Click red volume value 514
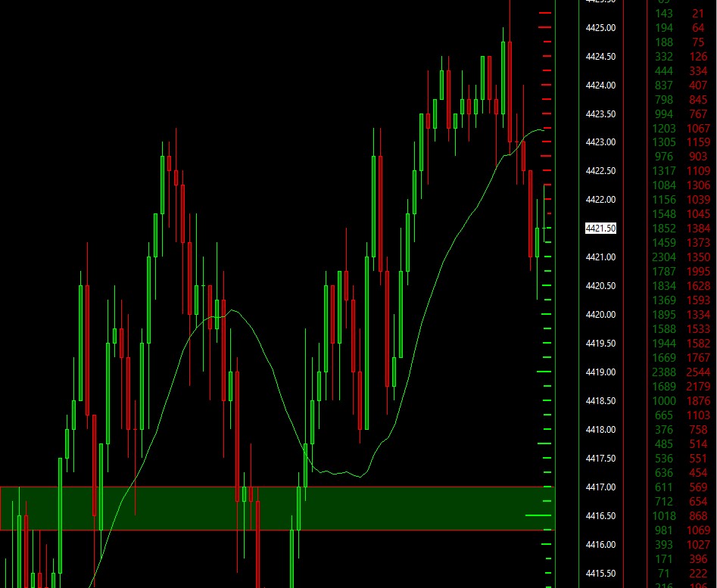Screen dimensions: 717x588 tap(698, 444)
